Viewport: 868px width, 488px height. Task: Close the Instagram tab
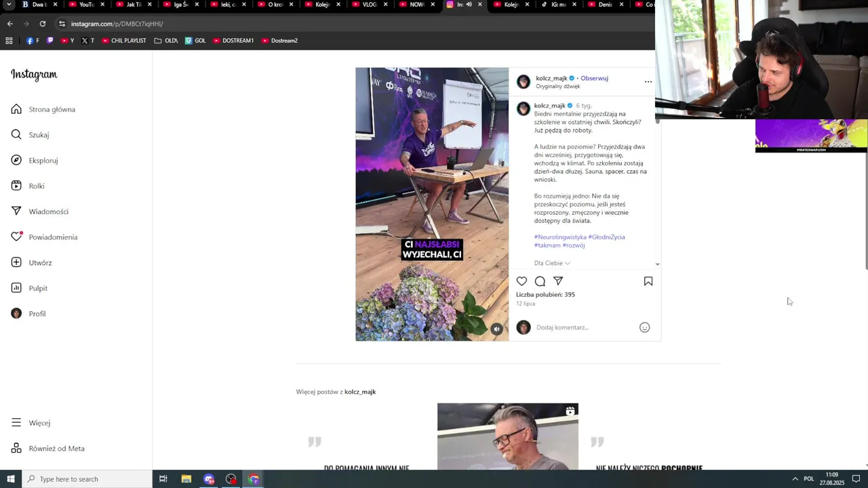tap(480, 5)
